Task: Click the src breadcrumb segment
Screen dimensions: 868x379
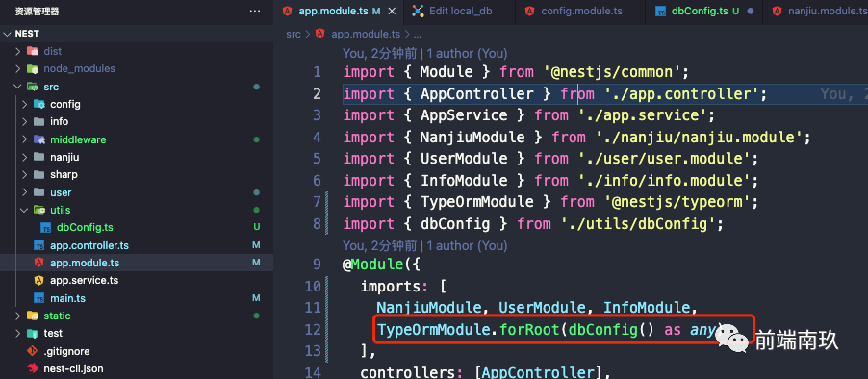Action: (294, 34)
